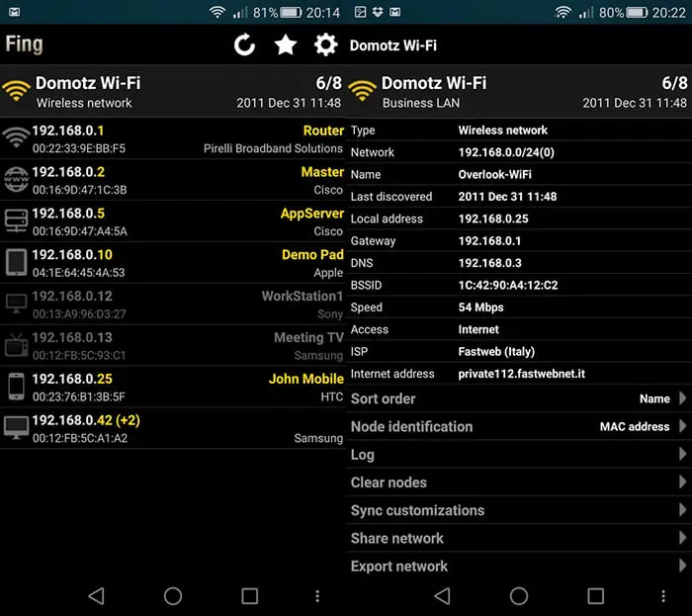Viewport: 692px width, 616px height.
Task: Open settings via the gear icon
Action: coord(325,44)
